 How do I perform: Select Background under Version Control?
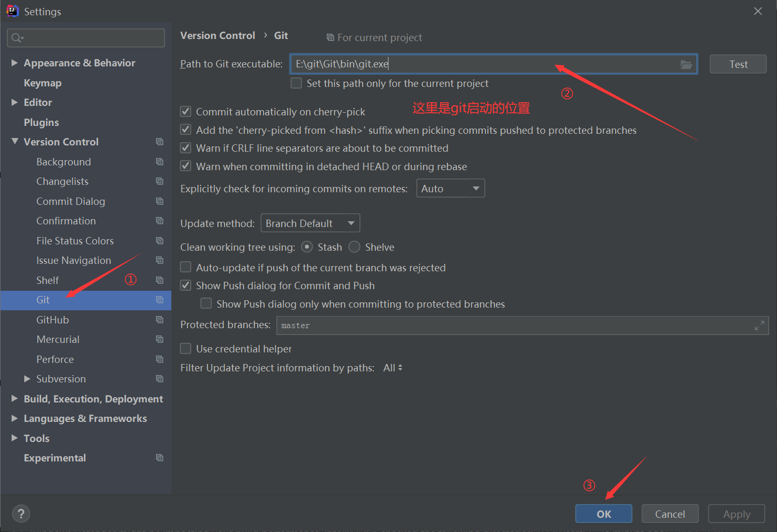[x=63, y=162]
